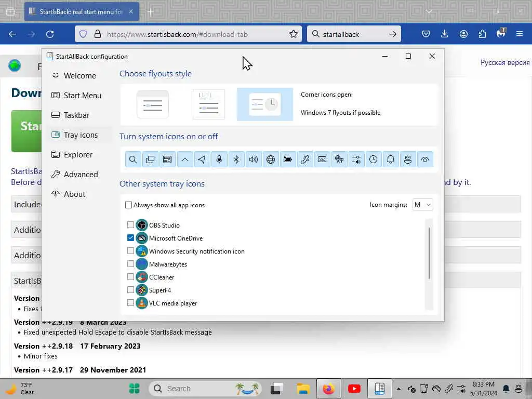532x399 pixels.
Task: Go back in Firefox
Action: coord(12,34)
